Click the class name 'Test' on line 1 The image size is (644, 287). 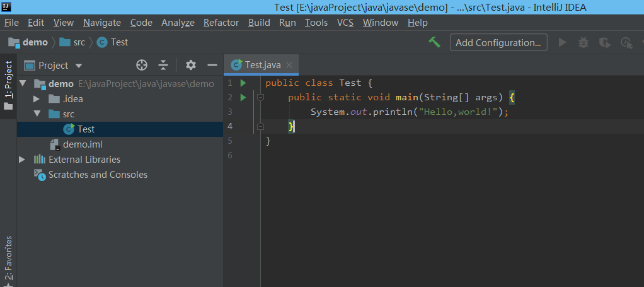point(350,83)
